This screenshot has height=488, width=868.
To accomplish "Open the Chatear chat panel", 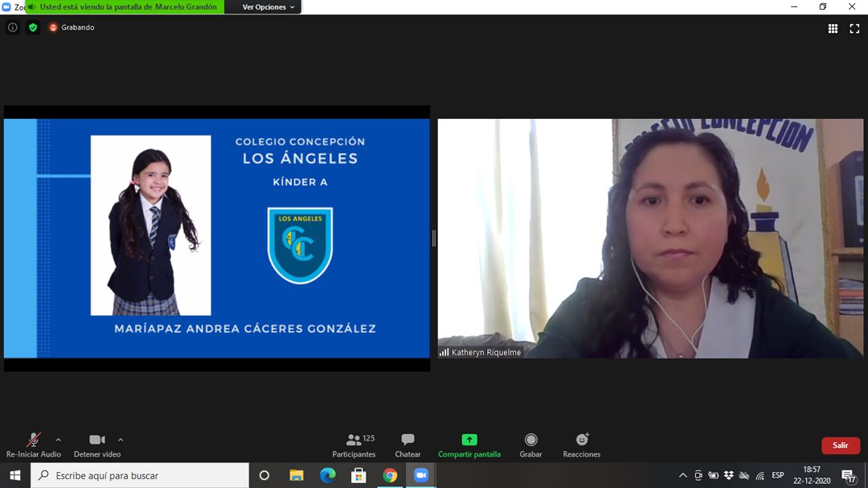I will pyautogui.click(x=407, y=445).
